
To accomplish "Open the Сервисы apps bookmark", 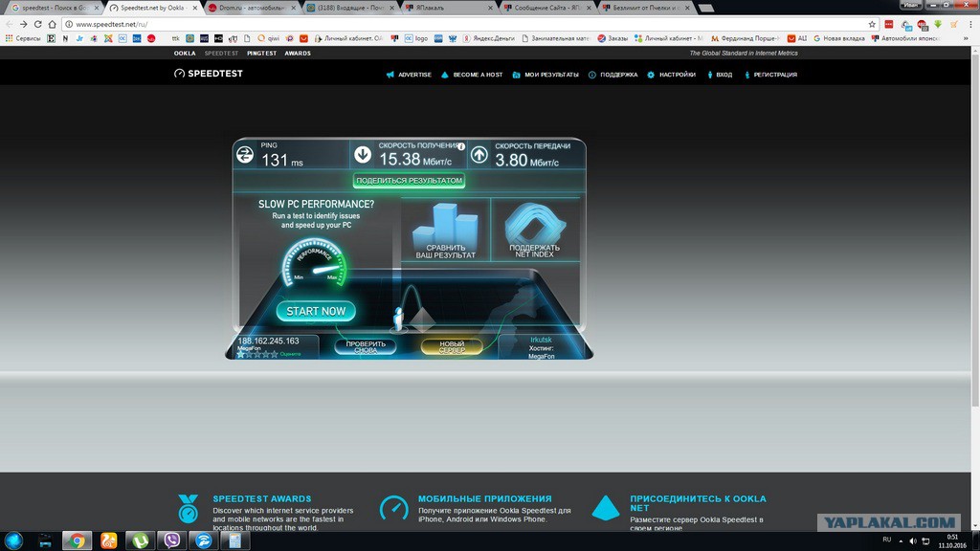I will (23, 38).
